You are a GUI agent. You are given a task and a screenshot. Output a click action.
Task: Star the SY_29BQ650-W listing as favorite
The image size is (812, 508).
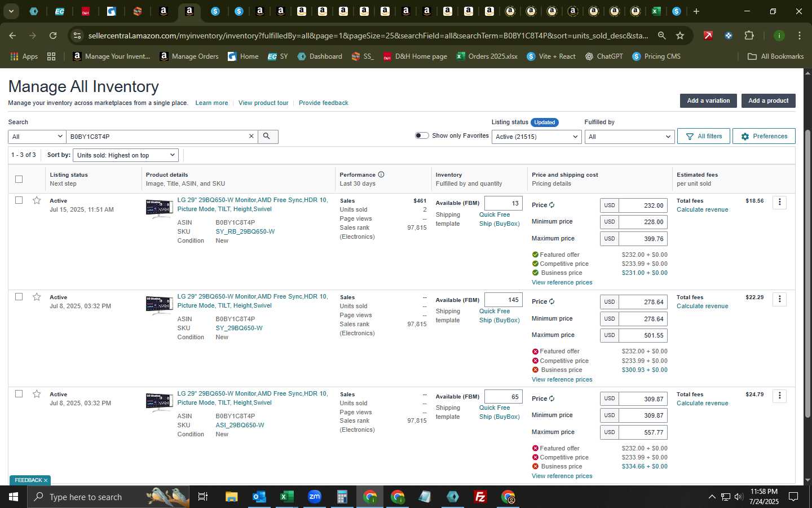(x=37, y=297)
